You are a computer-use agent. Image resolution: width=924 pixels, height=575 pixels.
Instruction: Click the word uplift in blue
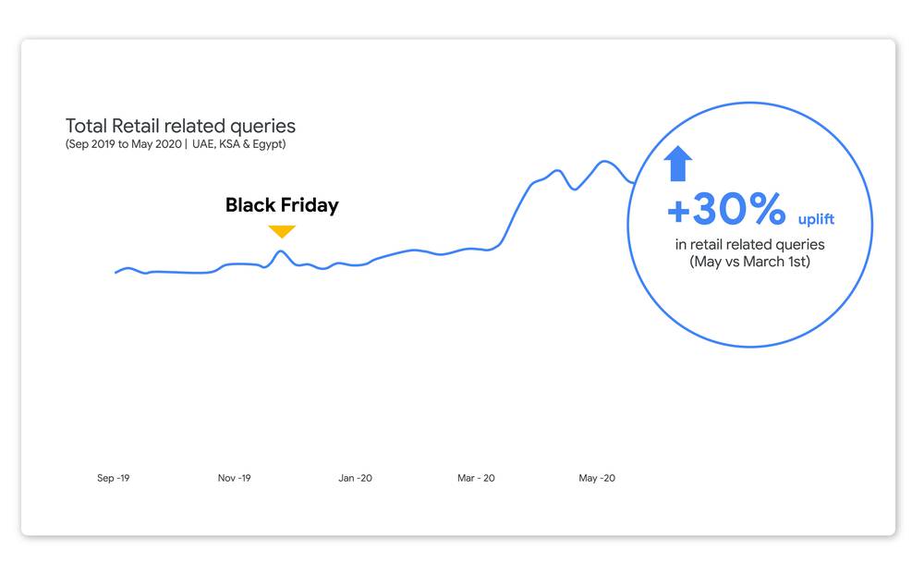816,219
